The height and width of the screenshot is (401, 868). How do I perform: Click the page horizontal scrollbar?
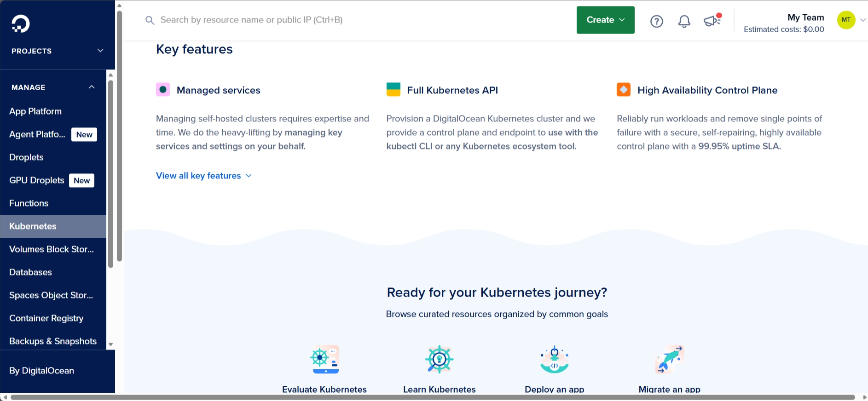coord(433,397)
